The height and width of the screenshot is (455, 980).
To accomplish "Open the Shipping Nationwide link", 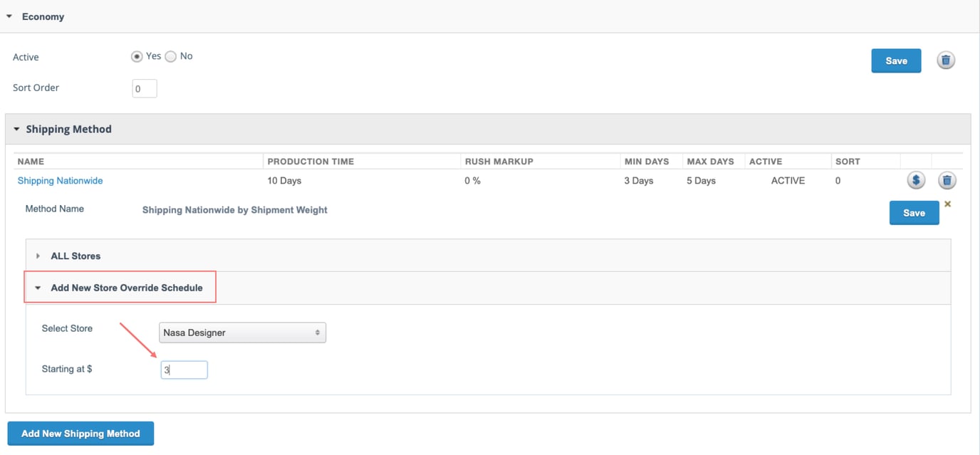I will [x=60, y=181].
